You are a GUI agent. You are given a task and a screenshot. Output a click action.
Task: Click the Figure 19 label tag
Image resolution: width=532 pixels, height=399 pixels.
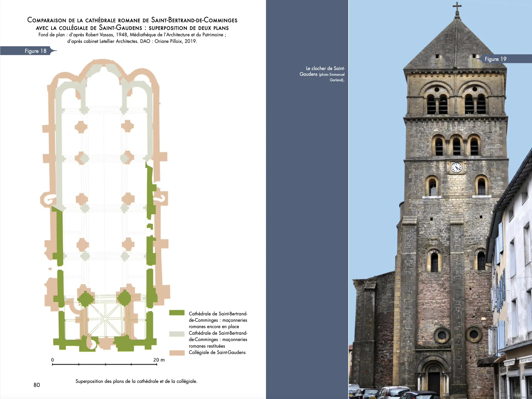(x=495, y=59)
